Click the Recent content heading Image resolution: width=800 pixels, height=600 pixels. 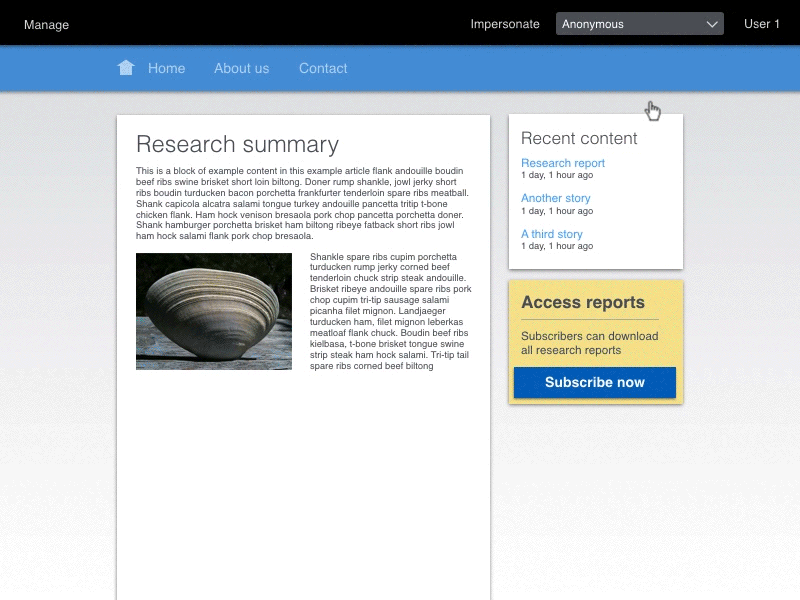pos(579,138)
